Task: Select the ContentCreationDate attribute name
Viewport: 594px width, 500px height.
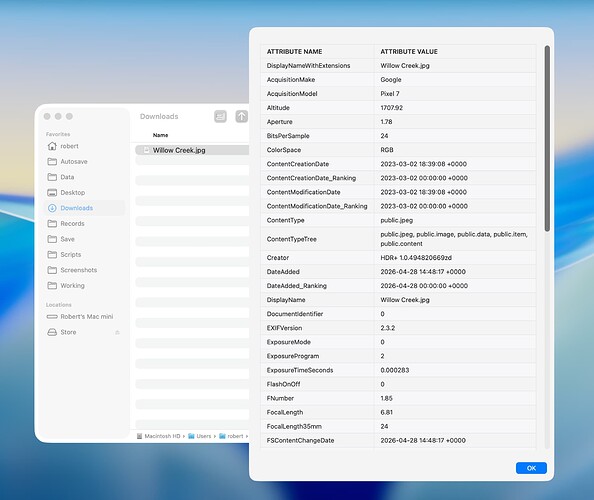Action: pyautogui.click(x=298, y=164)
